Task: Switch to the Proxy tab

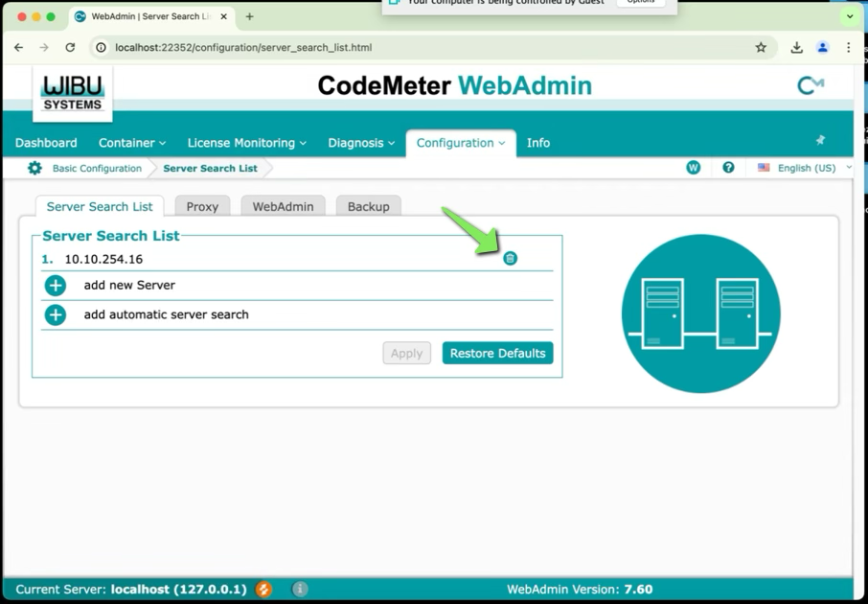Action: point(202,206)
